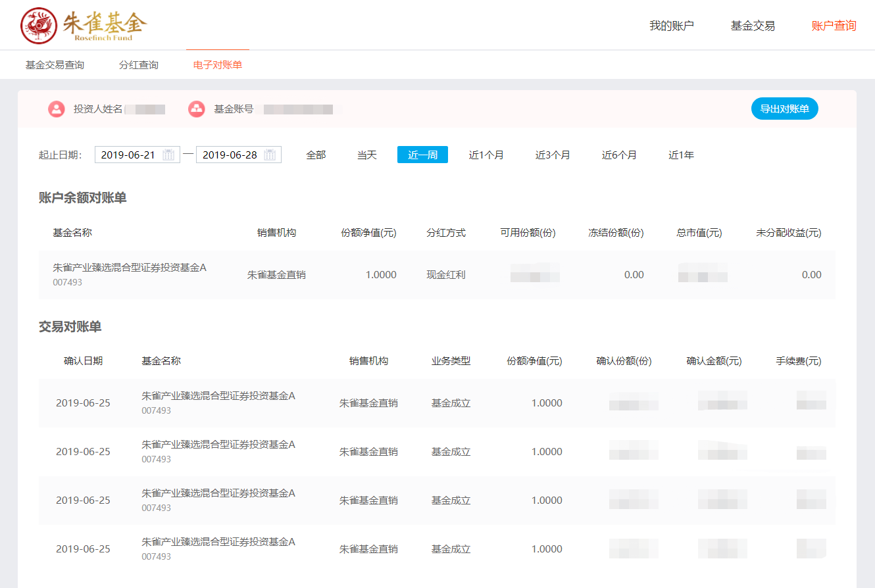
Task: Click 份额净值(元) header in balance table
Action: (368, 233)
